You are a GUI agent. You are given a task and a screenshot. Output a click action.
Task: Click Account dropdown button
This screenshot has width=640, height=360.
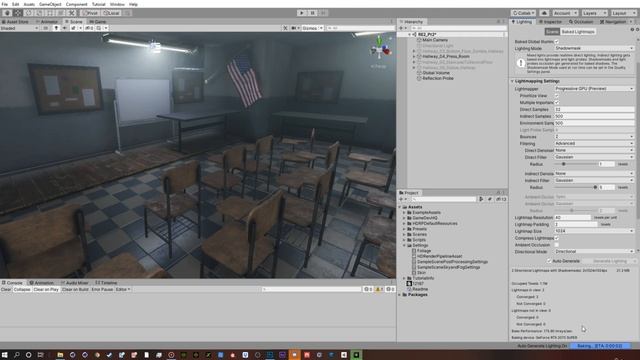point(565,13)
